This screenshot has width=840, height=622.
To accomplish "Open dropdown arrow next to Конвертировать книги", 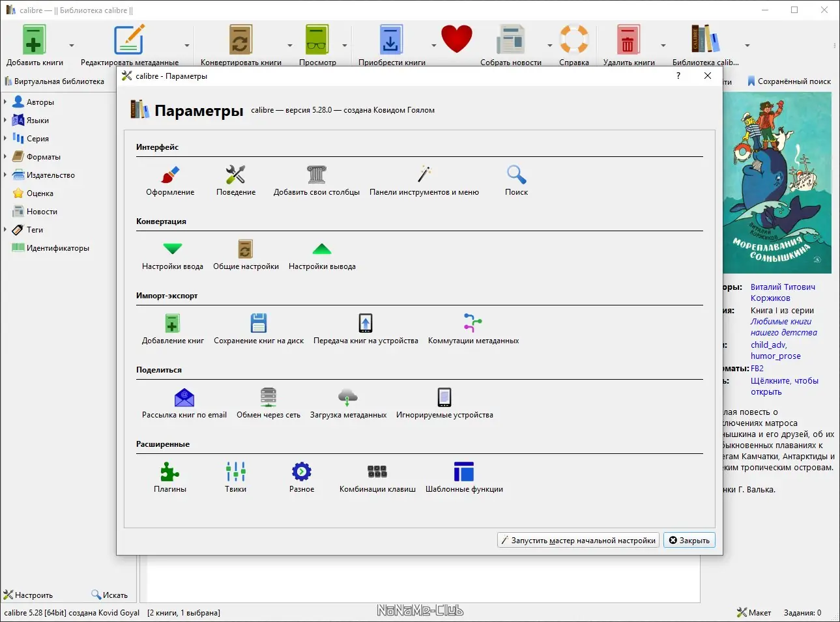I will click(290, 46).
